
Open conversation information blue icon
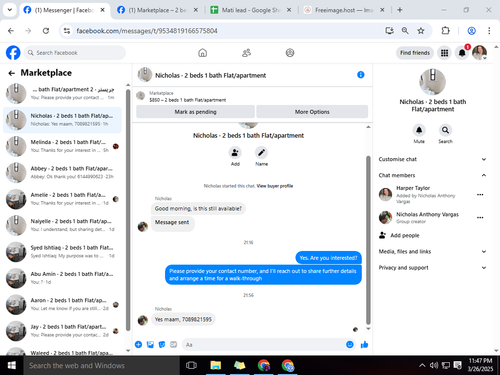point(361,75)
